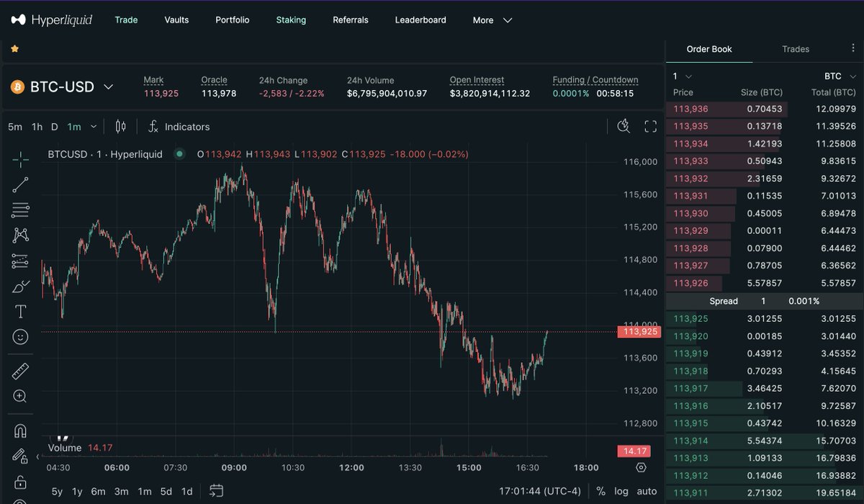864x504 pixels.
Task: Click the Bitcoin coin icon beside BTC-USD
Action: coord(17,87)
